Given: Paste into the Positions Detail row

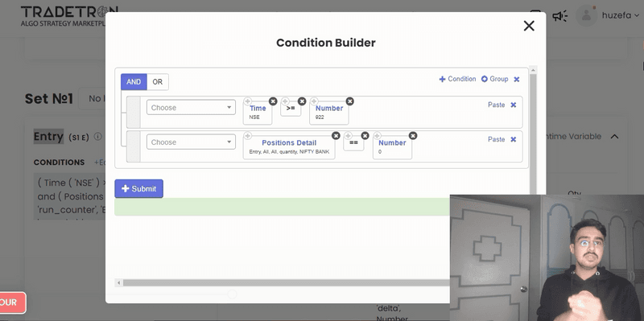Looking at the screenshot, I should [x=496, y=139].
